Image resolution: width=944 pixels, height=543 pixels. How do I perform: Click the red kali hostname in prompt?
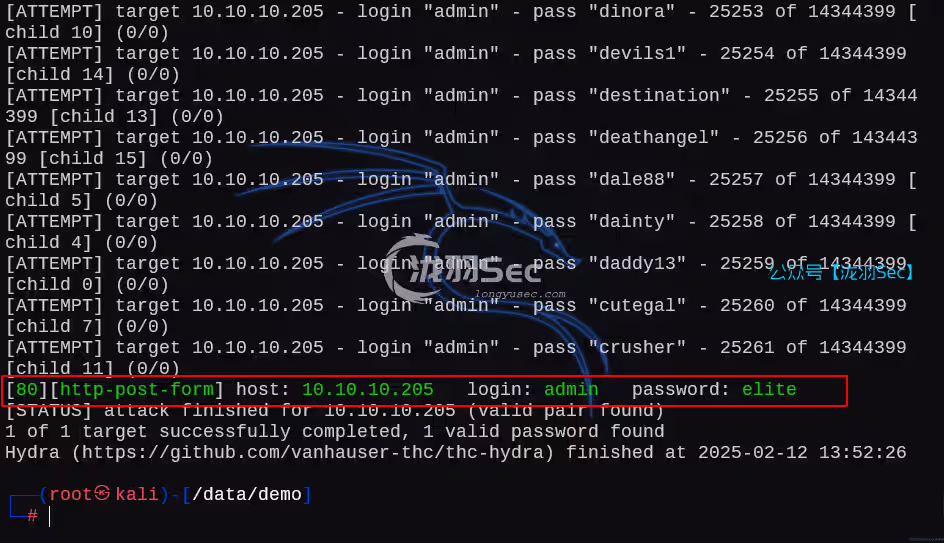(x=137, y=494)
